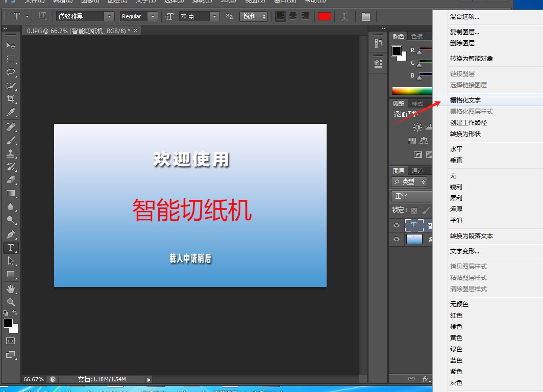Toggle the character and paragraph panels
The image size is (543, 392).
click(366, 17)
